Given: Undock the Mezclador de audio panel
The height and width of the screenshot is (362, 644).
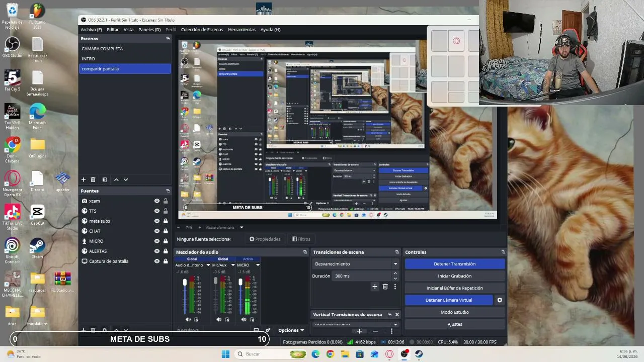Looking at the screenshot, I should (x=305, y=252).
